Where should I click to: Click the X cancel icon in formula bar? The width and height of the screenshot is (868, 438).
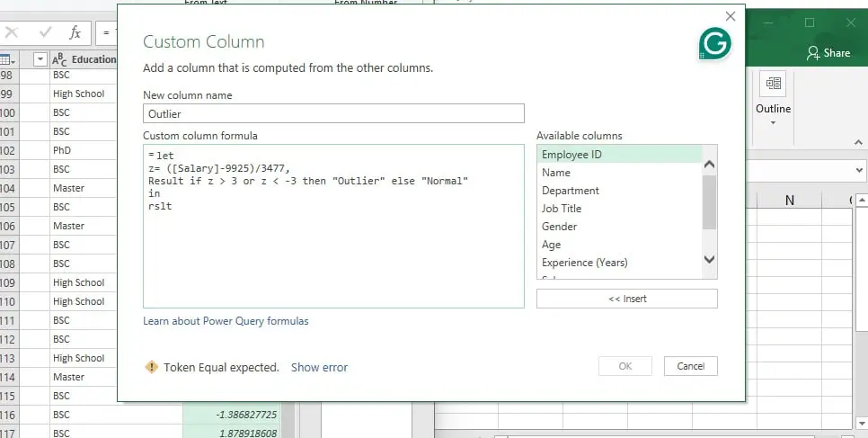tap(11, 32)
